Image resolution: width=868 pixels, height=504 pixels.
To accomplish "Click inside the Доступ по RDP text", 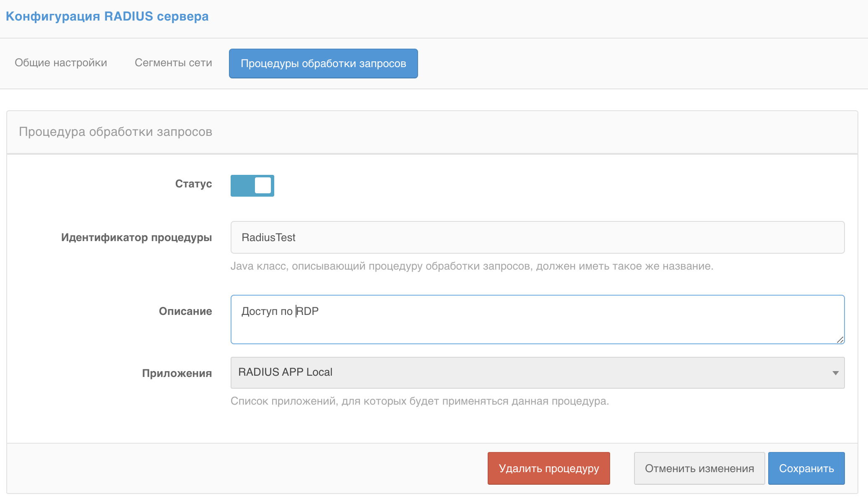I will 280,311.
